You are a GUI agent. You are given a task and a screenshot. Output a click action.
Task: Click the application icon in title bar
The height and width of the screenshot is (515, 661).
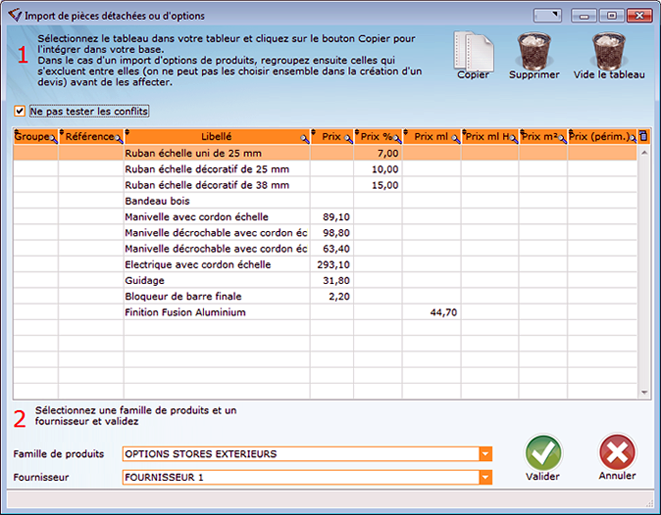tap(15, 15)
